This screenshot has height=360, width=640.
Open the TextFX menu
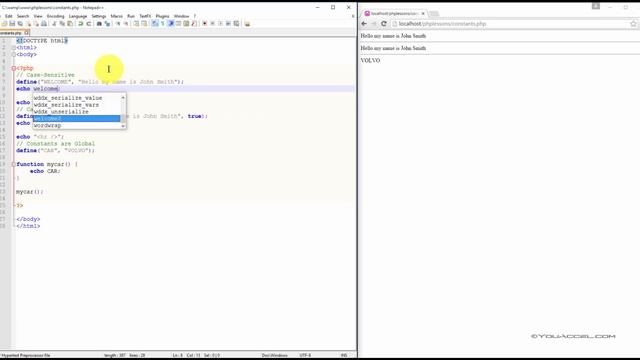(x=145, y=16)
